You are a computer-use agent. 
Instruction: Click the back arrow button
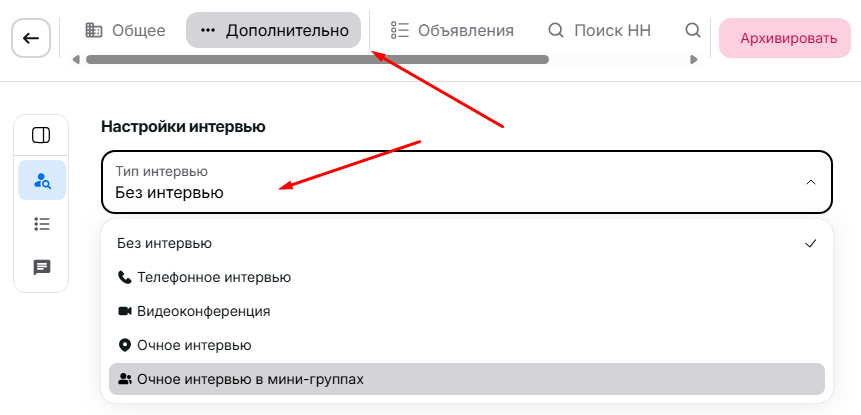tap(31, 38)
